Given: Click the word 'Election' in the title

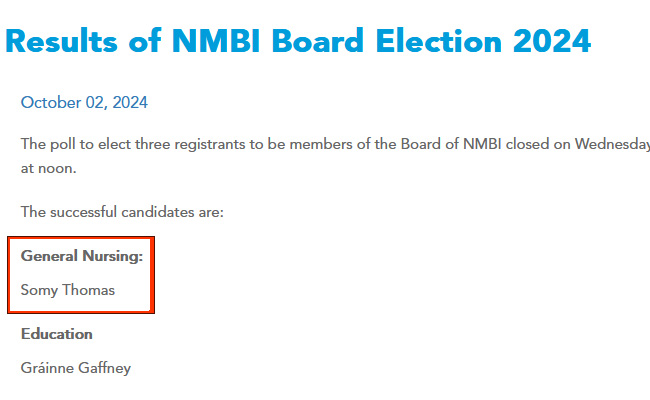Looking at the screenshot, I should 417,41.
